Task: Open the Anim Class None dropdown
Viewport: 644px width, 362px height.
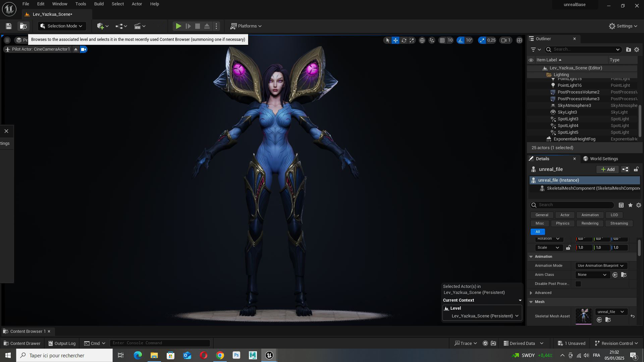Action: tap(592, 275)
